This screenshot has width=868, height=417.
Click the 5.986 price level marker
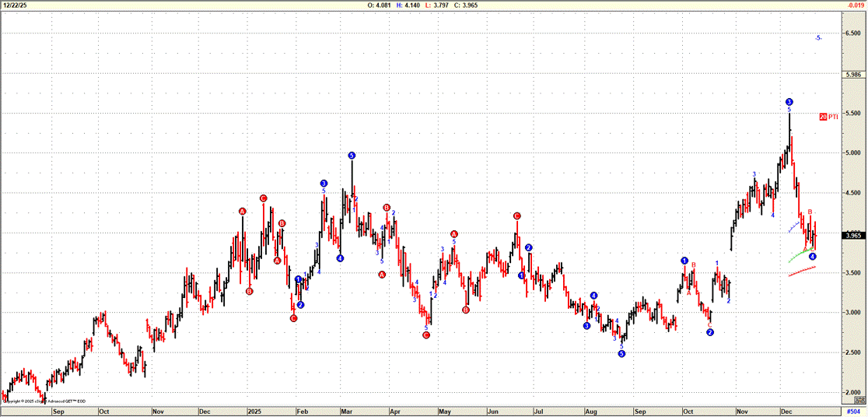click(853, 75)
